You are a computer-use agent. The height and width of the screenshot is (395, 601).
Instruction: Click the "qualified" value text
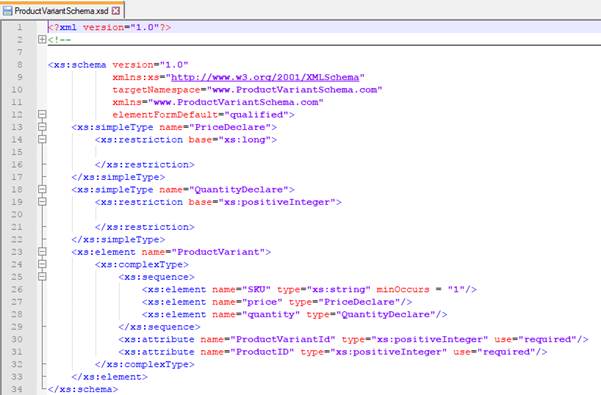click(x=256, y=115)
